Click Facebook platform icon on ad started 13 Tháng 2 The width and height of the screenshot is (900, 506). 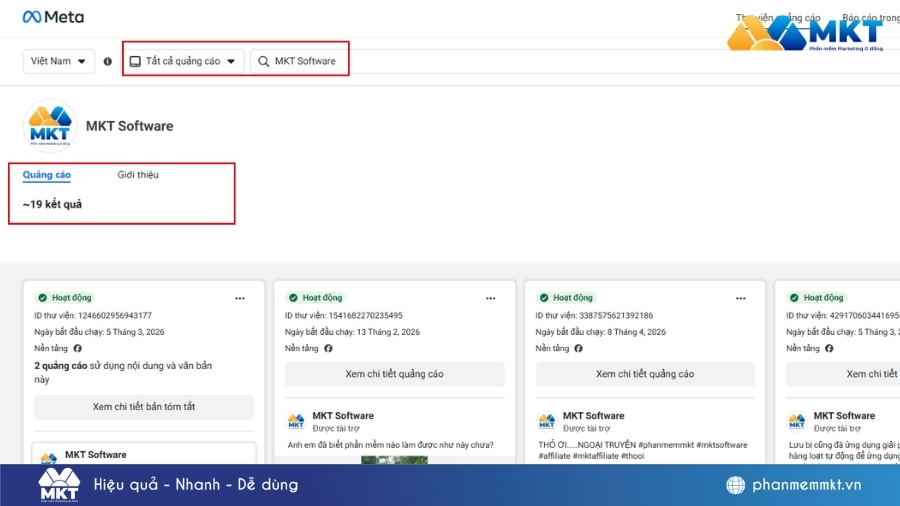click(x=328, y=348)
